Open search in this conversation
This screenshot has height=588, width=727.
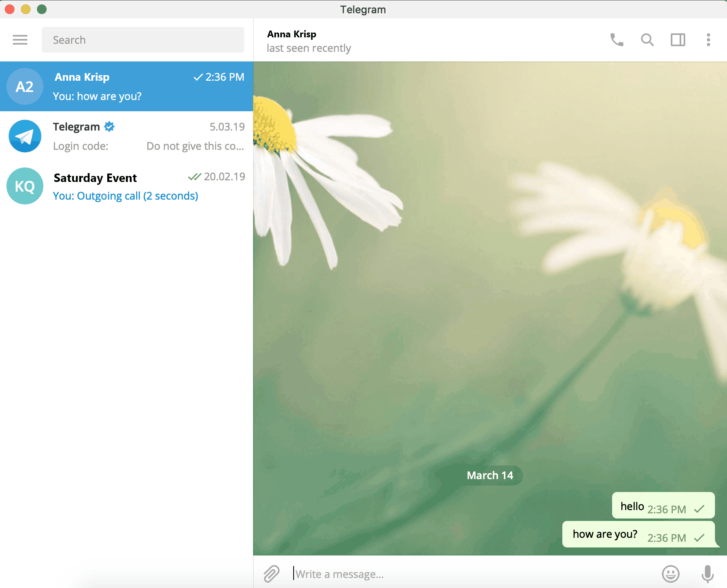click(647, 40)
